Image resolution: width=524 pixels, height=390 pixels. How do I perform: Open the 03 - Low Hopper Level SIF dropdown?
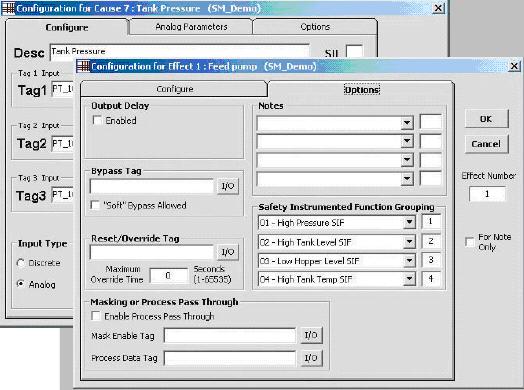(x=409, y=260)
